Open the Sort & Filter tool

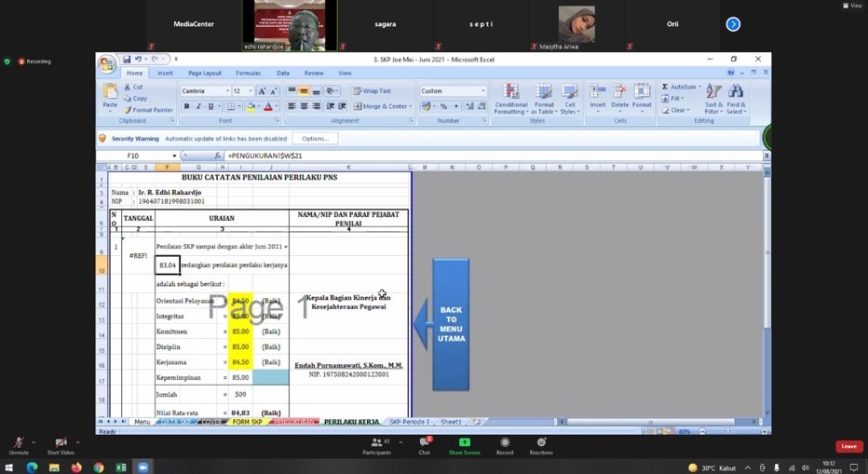coord(713,98)
